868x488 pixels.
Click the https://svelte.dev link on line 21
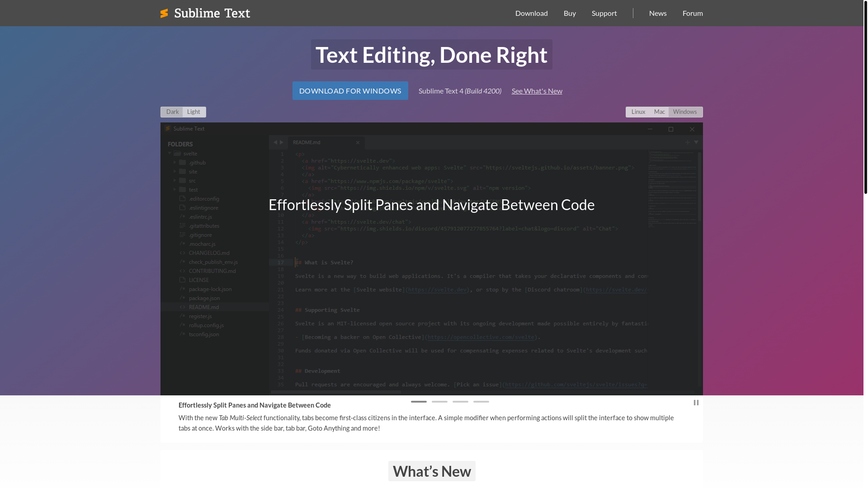[x=437, y=290]
